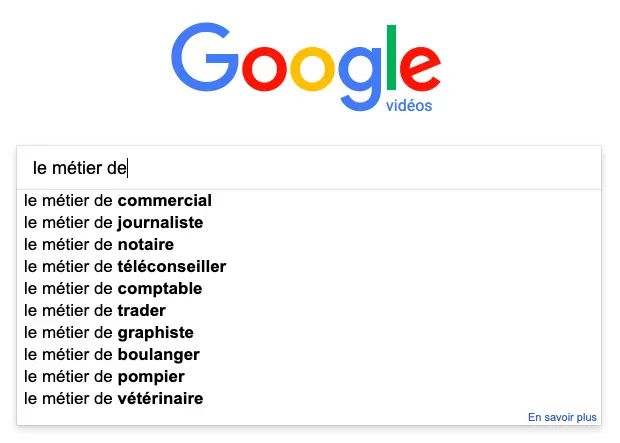Select suggestion le métier de graphiste
Image resolution: width=620 pixels, height=443 pixels.
309,333
